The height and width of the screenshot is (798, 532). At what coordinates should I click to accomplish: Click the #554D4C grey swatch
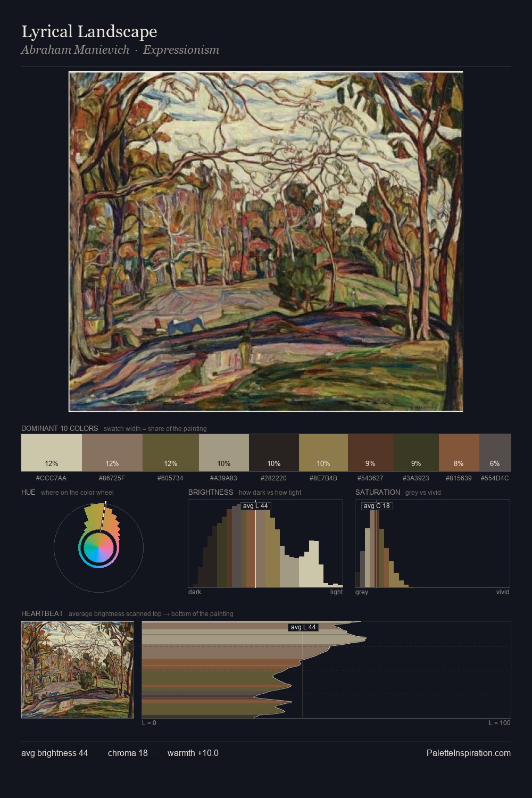[495, 453]
